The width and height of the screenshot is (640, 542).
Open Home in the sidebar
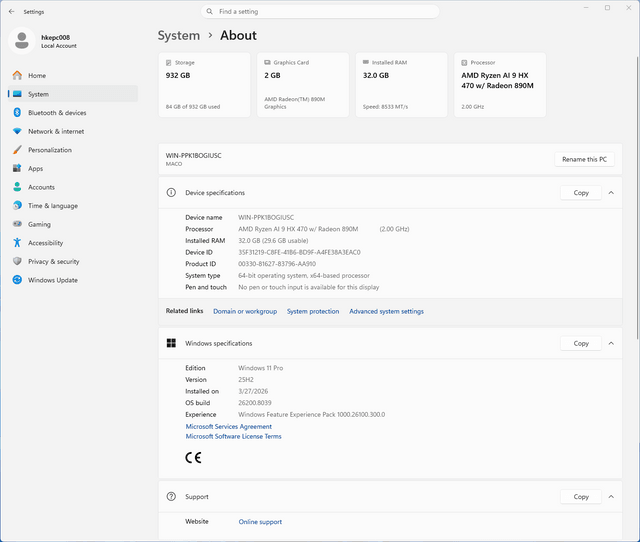click(73, 76)
